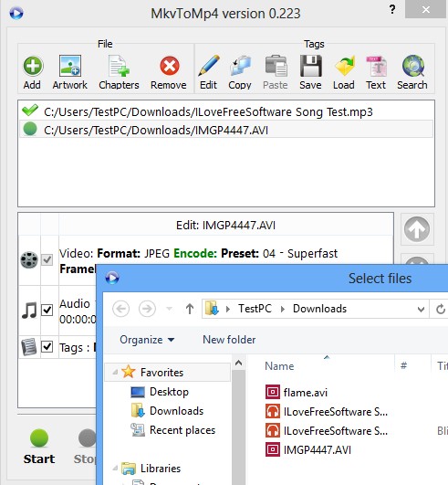Image resolution: width=448 pixels, height=485 pixels.
Task: Move file up with arrow button
Action: coord(417,229)
